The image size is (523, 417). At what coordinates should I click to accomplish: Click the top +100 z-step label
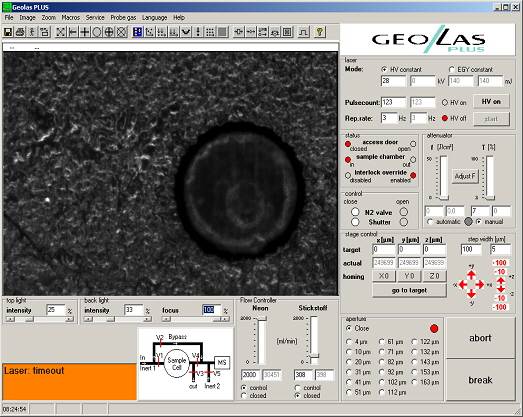[x=500, y=263]
